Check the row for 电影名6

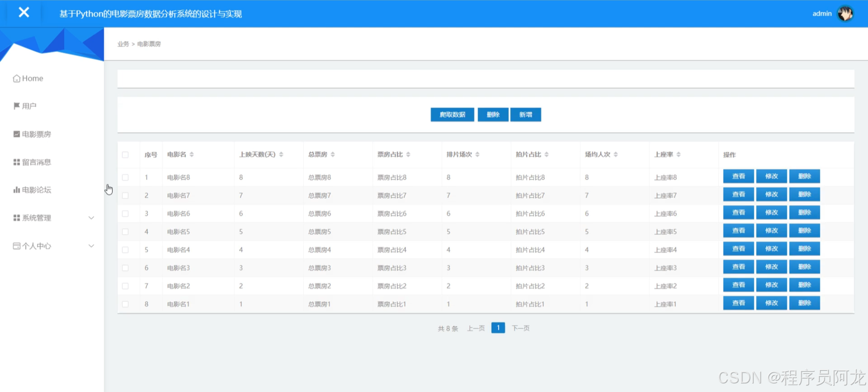tap(125, 214)
